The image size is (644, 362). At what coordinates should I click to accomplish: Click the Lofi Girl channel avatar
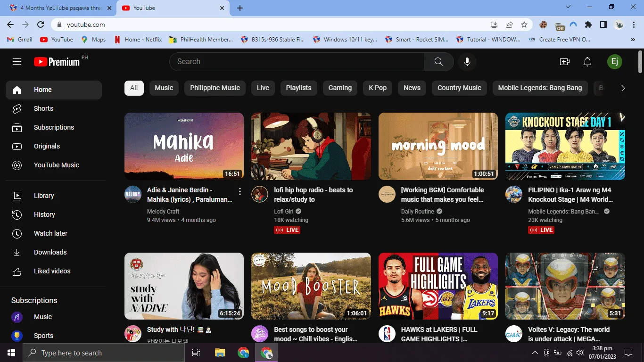(x=259, y=194)
